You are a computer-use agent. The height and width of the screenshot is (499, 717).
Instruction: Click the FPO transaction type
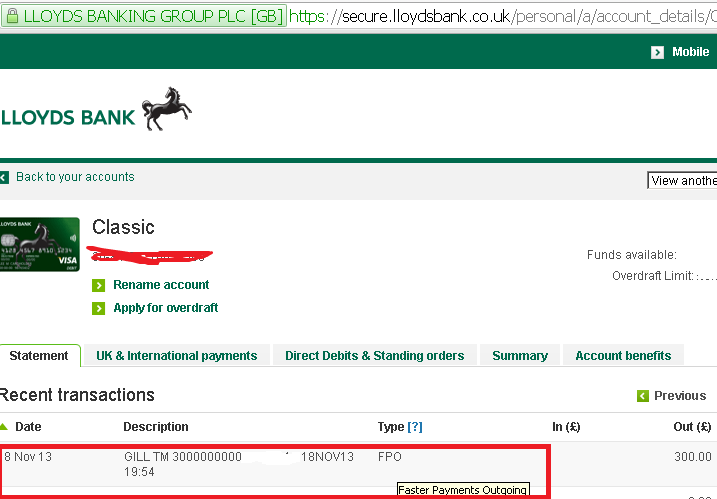tap(390, 456)
